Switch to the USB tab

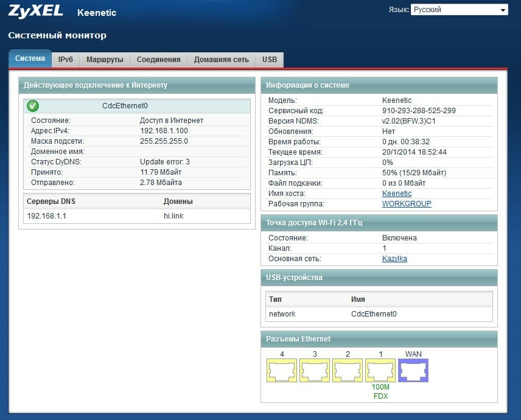(x=269, y=60)
